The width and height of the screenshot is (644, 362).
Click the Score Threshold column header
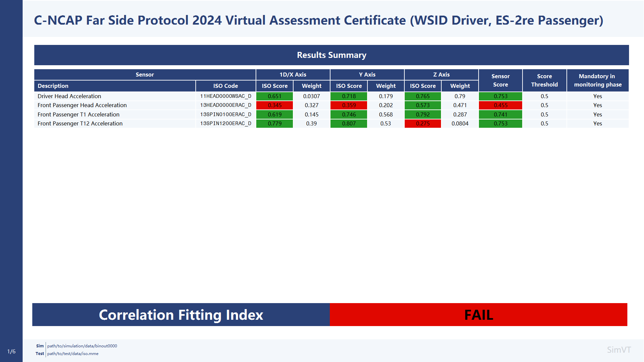[x=544, y=80]
